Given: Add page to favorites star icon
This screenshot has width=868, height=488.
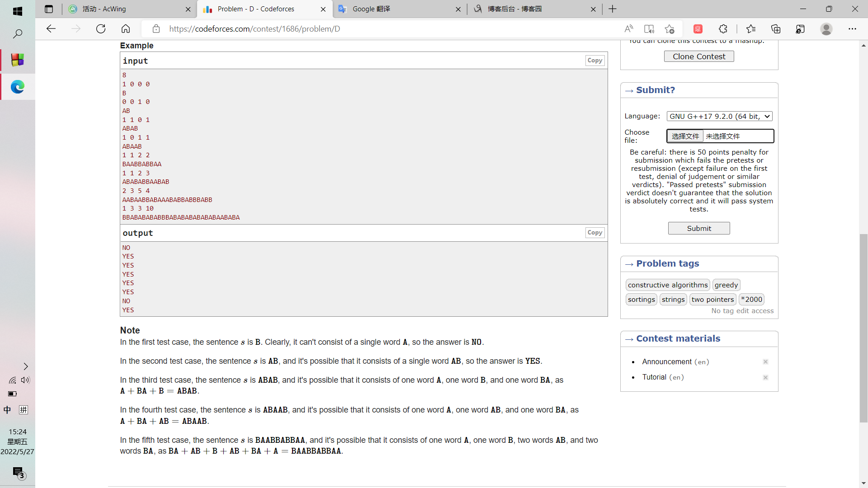Looking at the screenshot, I should click(x=670, y=29).
